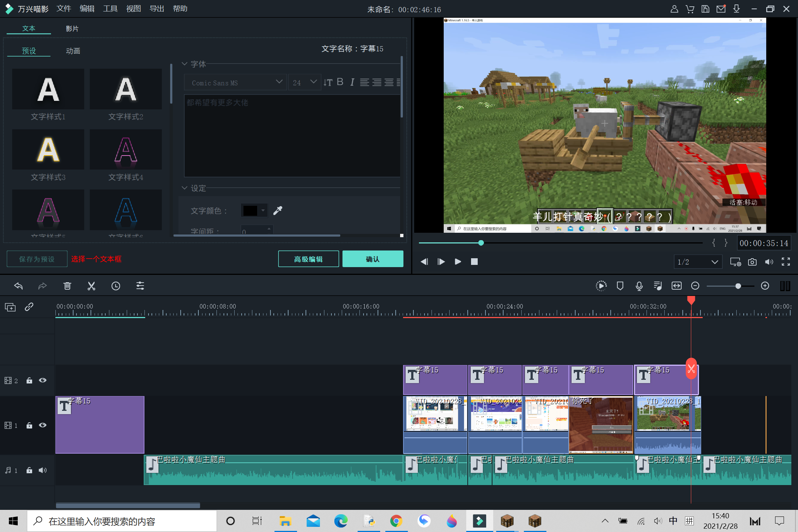Viewport: 798px width, 532px height.
Task: Lock video track 2
Action: [29, 380]
